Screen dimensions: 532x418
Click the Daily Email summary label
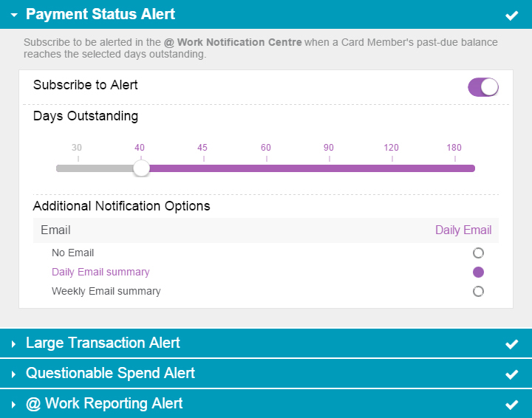pyautogui.click(x=100, y=272)
